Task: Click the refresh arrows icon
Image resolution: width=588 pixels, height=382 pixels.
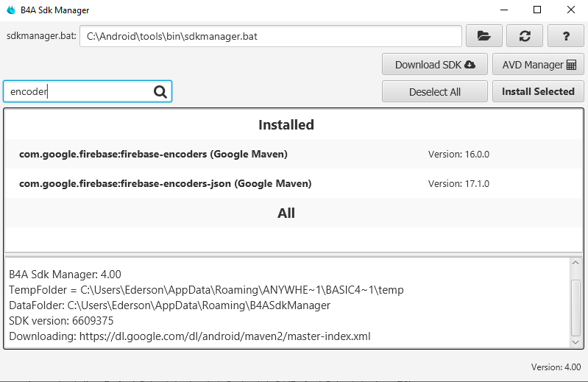Action: [525, 35]
